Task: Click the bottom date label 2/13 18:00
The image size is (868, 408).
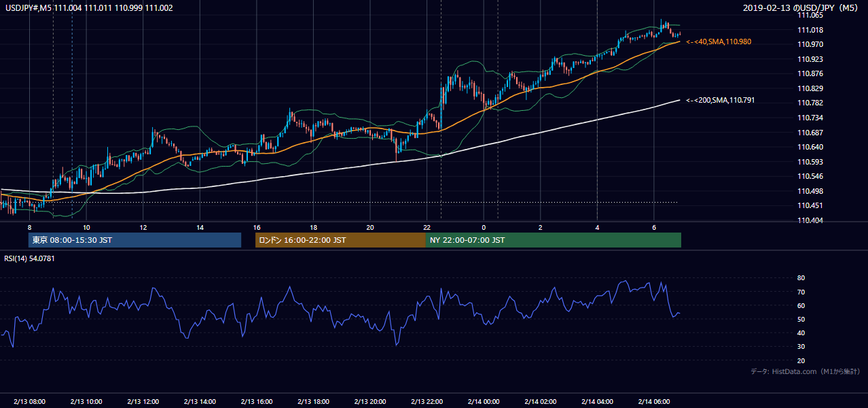Action: click(x=313, y=401)
